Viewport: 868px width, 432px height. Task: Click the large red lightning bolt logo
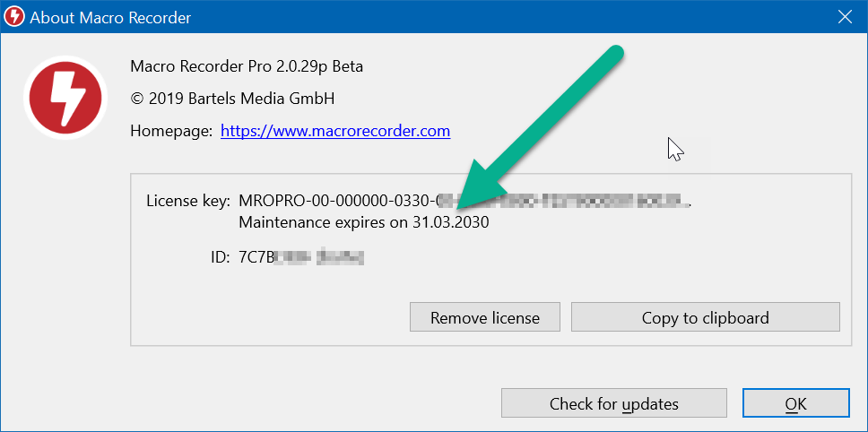[65, 99]
